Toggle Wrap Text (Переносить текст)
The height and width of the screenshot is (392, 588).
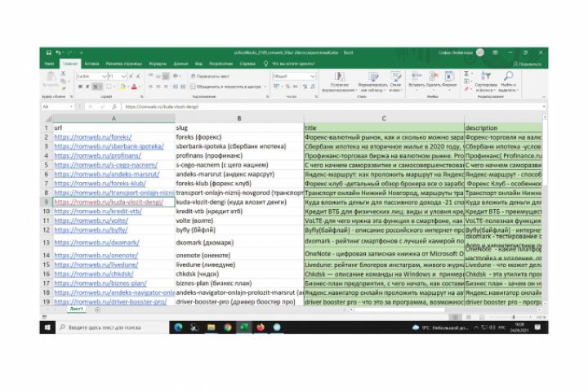coord(210,76)
